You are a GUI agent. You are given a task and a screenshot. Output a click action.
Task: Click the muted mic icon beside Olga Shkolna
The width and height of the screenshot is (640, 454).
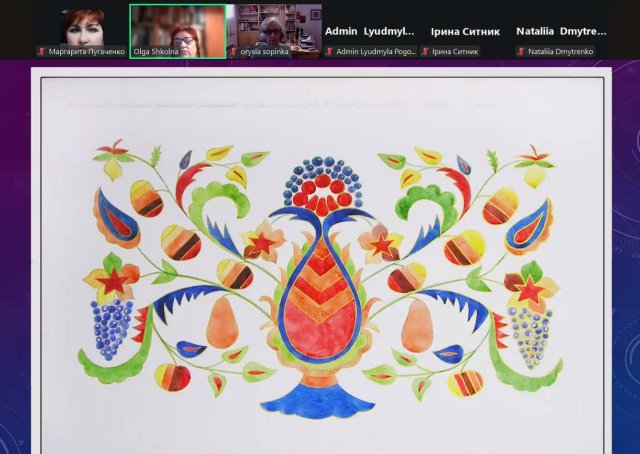point(137,51)
